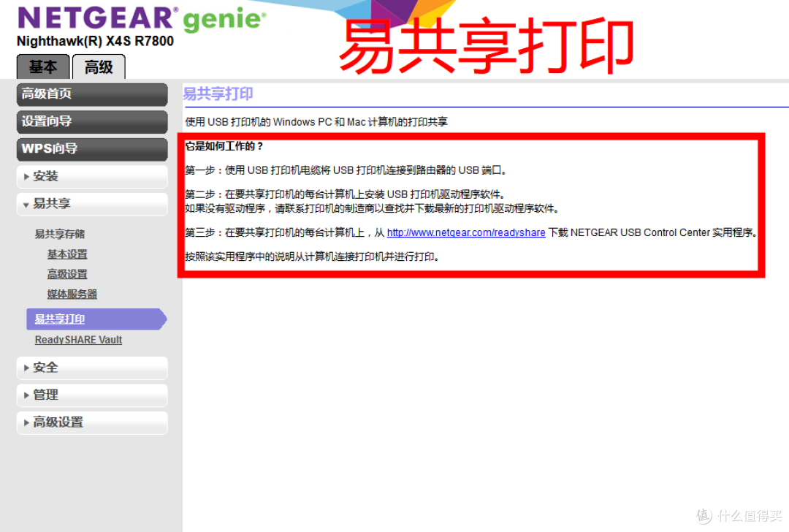Click the Nighthawk(R) X4S R7800 model name
789x532 pixels.
[x=95, y=41]
